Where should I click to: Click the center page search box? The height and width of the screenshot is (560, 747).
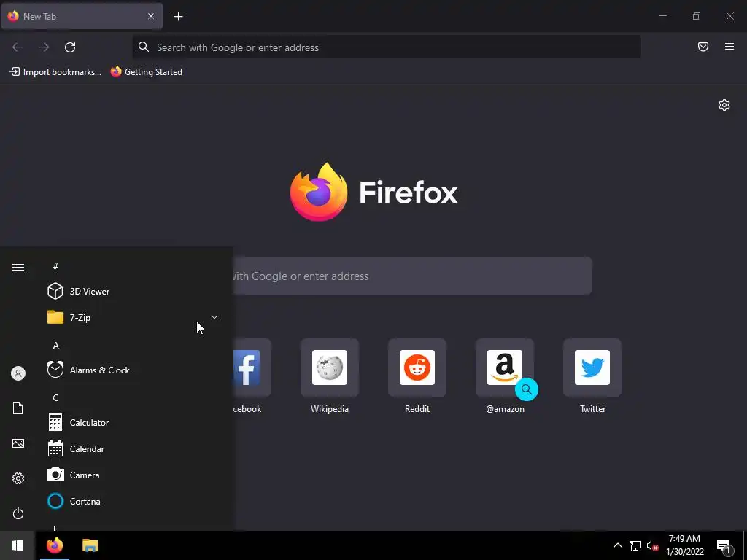[x=412, y=276]
